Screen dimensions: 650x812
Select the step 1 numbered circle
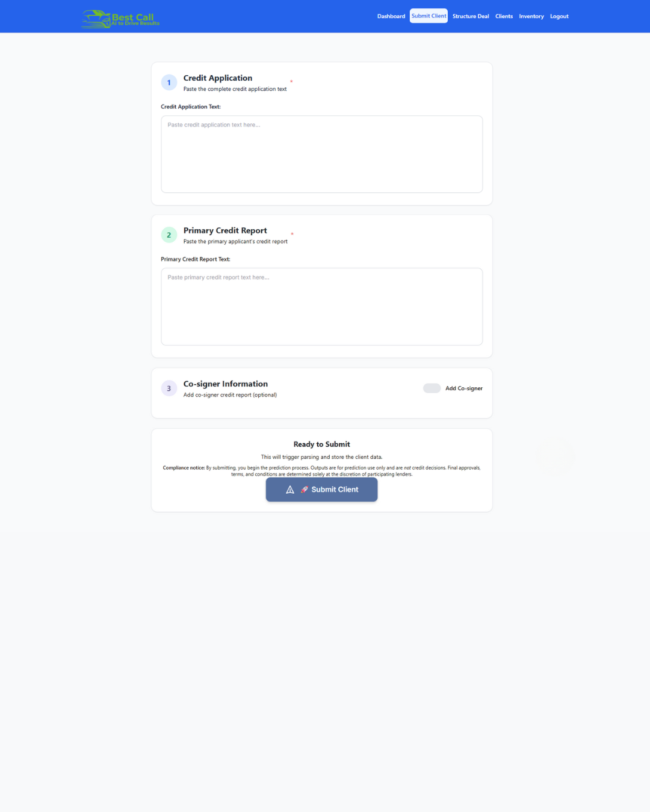pos(169,82)
